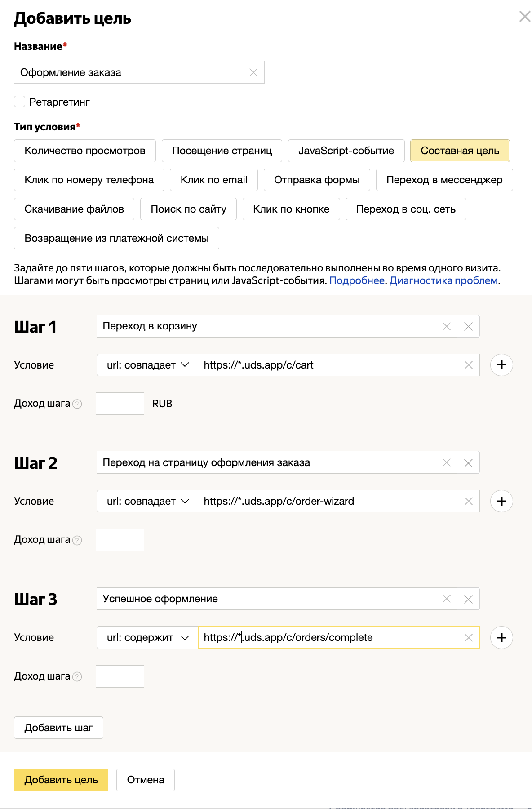Clear the Step 3 URL condition value
The height and width of the screenshot is (809, 532).
(468, 637)
